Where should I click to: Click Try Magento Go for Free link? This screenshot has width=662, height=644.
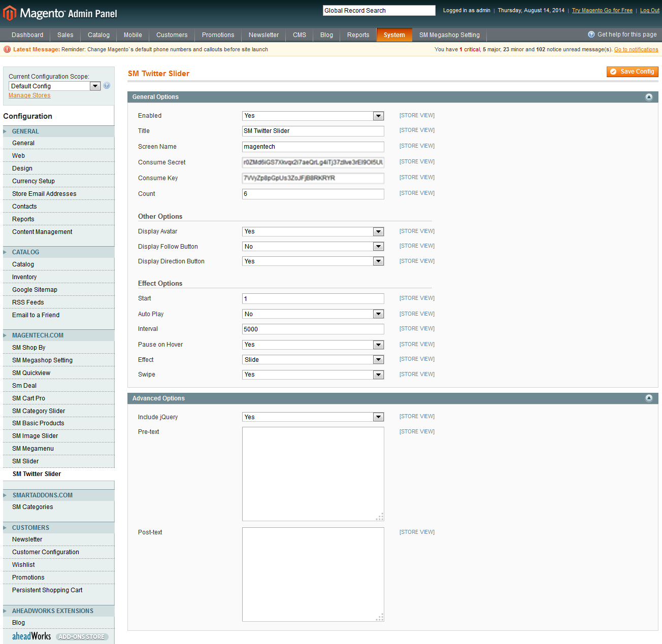coord(602,10)
